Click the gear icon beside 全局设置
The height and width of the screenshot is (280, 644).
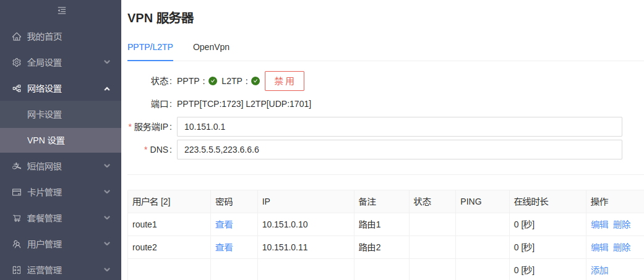(17, 62)
